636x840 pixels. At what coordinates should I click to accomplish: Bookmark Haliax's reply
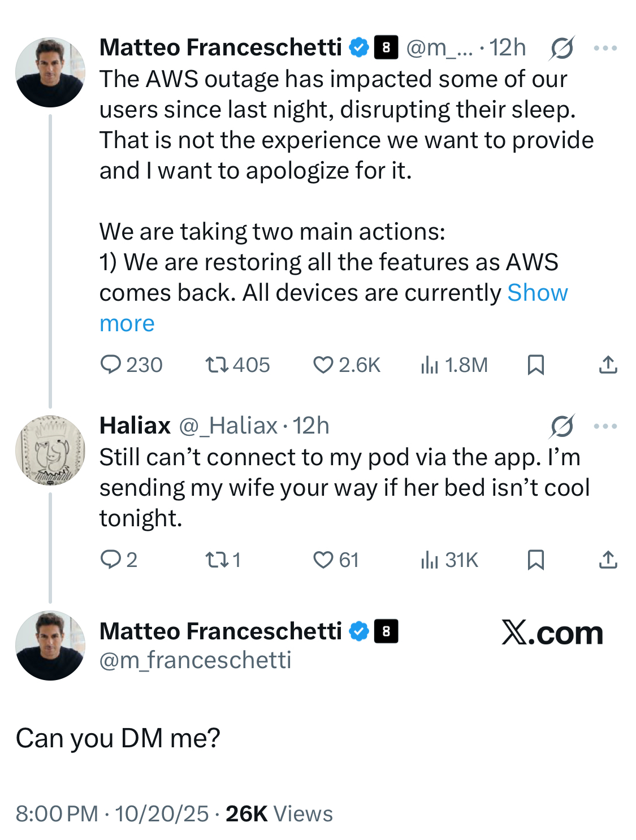pos(535,560)
